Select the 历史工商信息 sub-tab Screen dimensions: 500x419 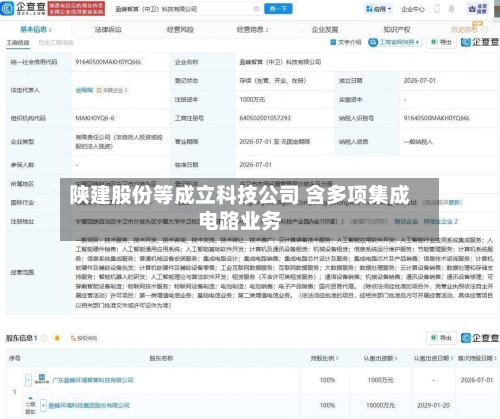coord(56,43)
